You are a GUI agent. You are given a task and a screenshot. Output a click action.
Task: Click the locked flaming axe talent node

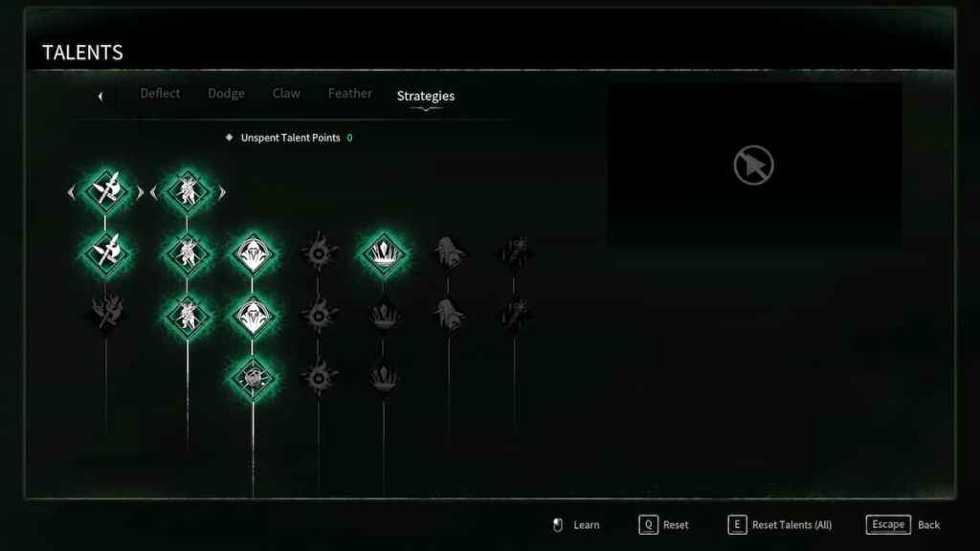[106, 312]
